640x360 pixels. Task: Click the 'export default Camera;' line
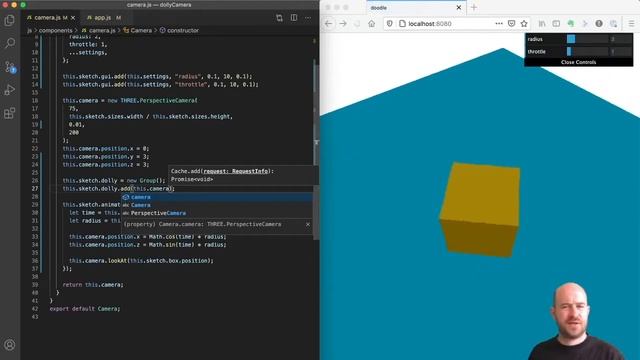point(85,309)
